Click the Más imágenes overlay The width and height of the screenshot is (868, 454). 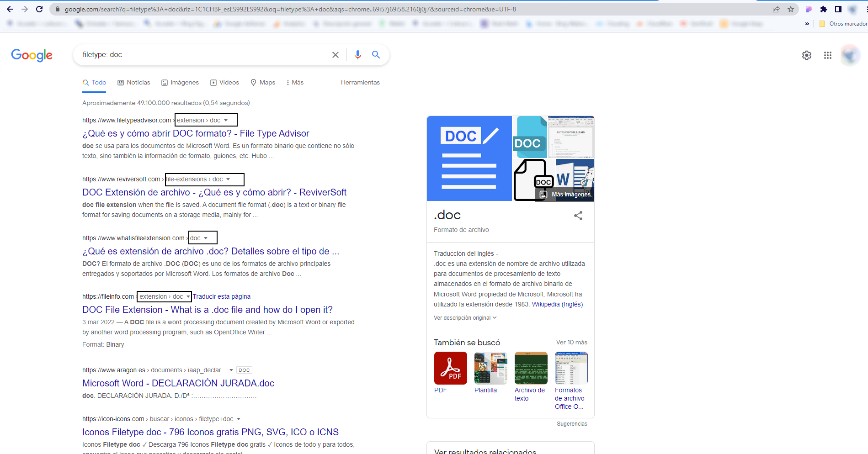tap(565, 195)
